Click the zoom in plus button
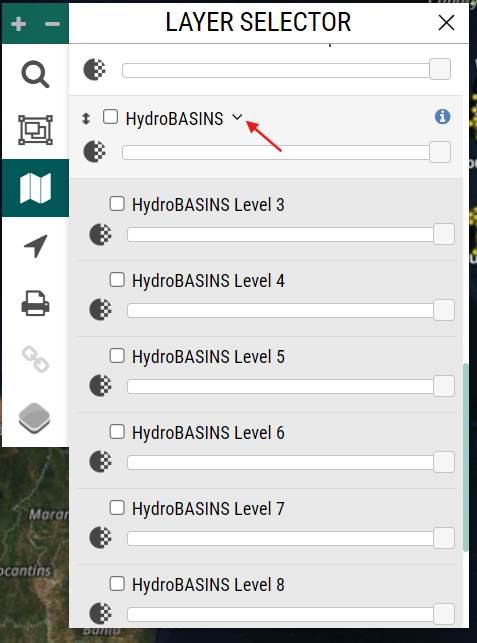Image resolution: width=477 pixels, height=643 pixels. 18,24
